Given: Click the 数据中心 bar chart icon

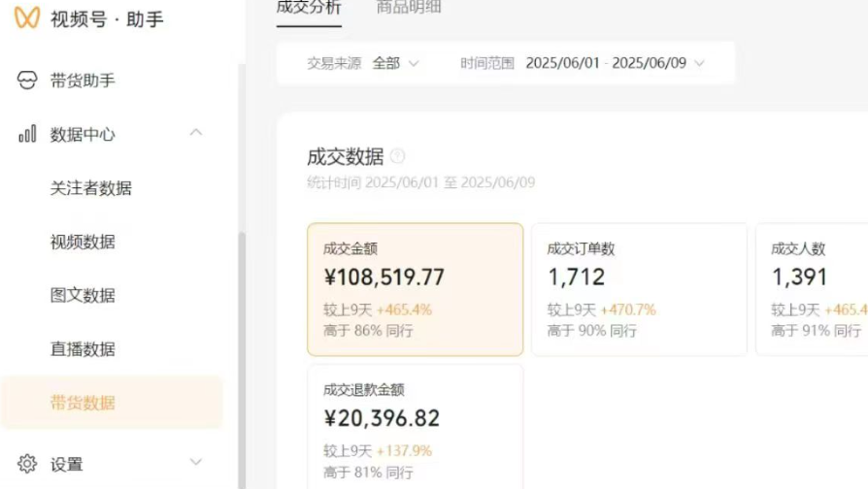Looking at the screenshot, I should pos(27,134).
